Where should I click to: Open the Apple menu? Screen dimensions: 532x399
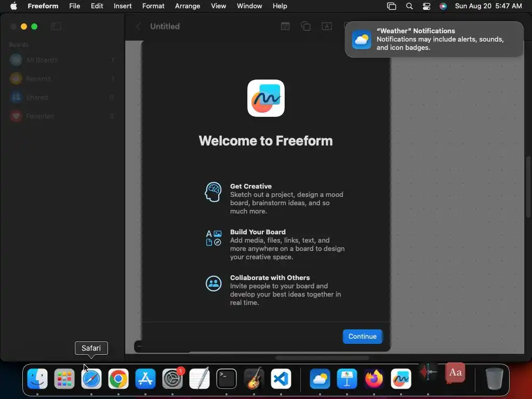14,6
